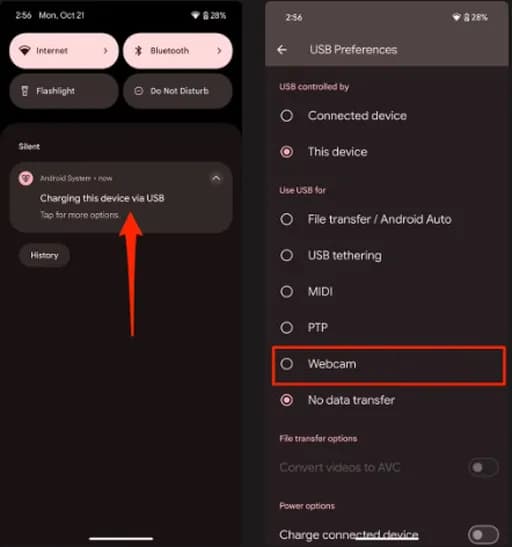Select the Webcam radio option

pos(287,364)
